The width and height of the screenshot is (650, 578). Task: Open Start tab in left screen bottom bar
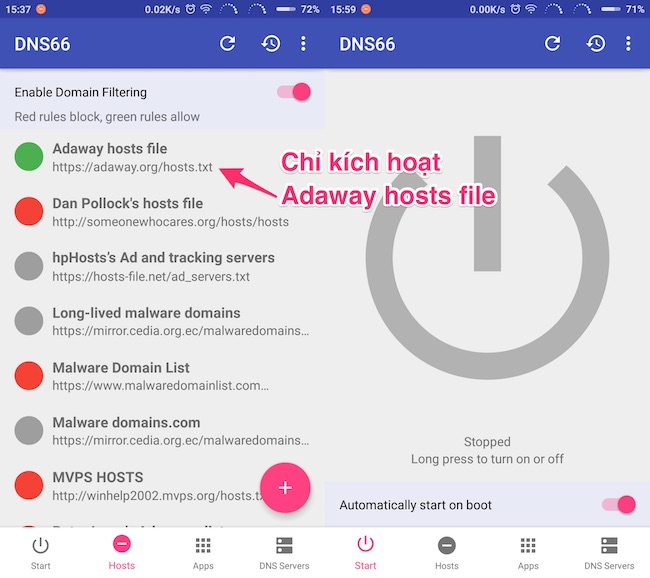coord(41,553)
